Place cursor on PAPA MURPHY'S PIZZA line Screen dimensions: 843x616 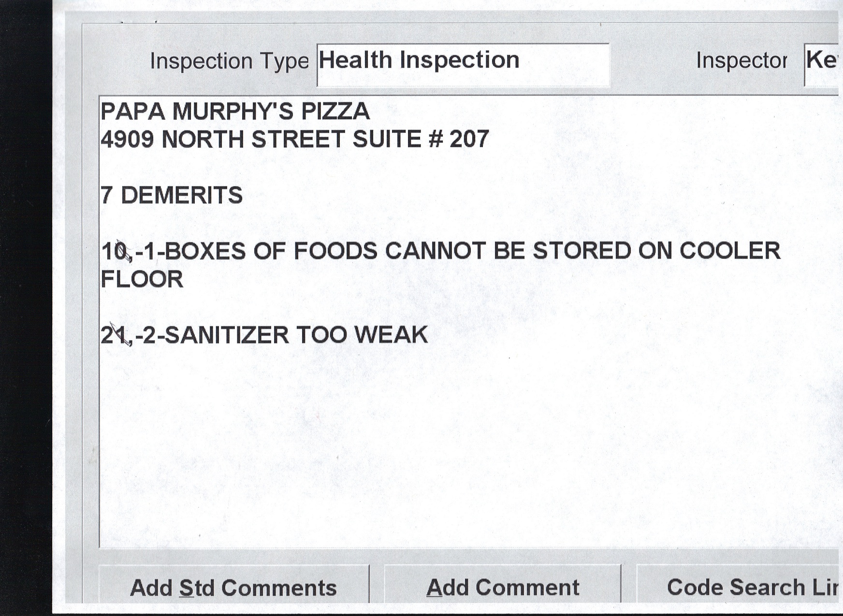(235, 112)
